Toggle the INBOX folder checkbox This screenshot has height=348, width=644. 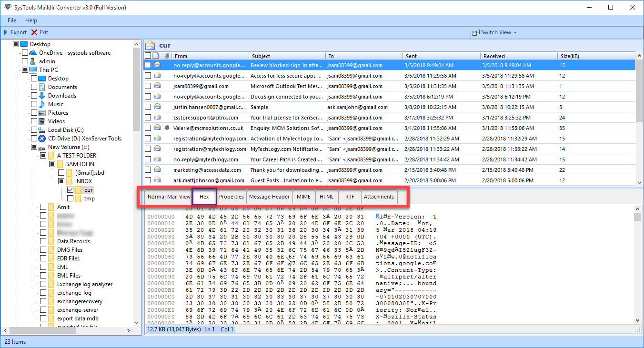61,181
